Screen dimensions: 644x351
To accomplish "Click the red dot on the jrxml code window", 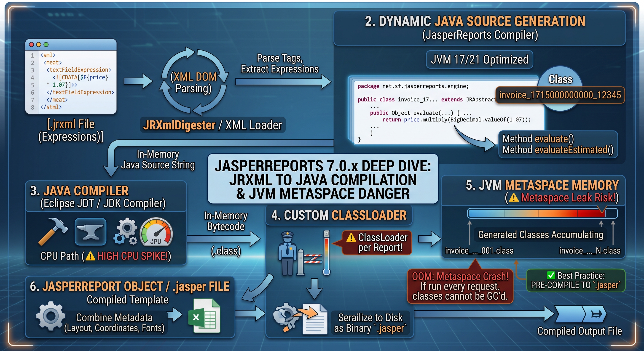I will coord(32,45).
